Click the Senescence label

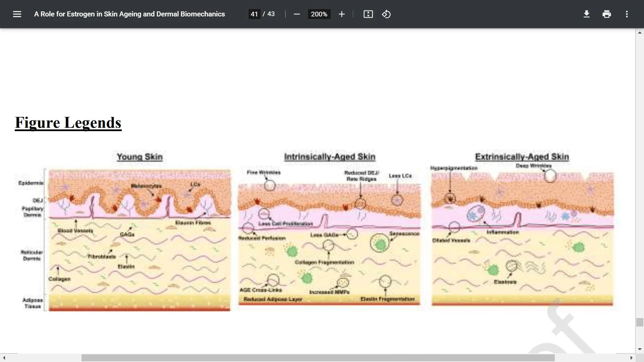click(404, 234)
